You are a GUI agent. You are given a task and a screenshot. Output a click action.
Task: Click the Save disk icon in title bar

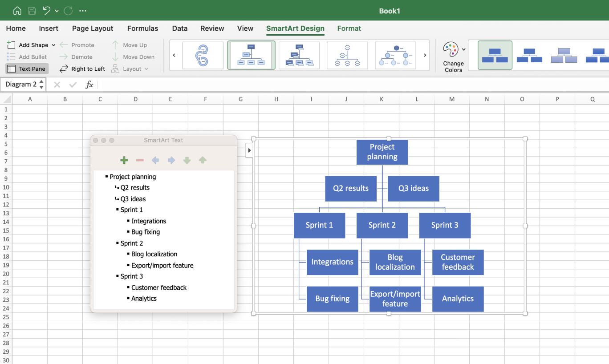[32, 11]
